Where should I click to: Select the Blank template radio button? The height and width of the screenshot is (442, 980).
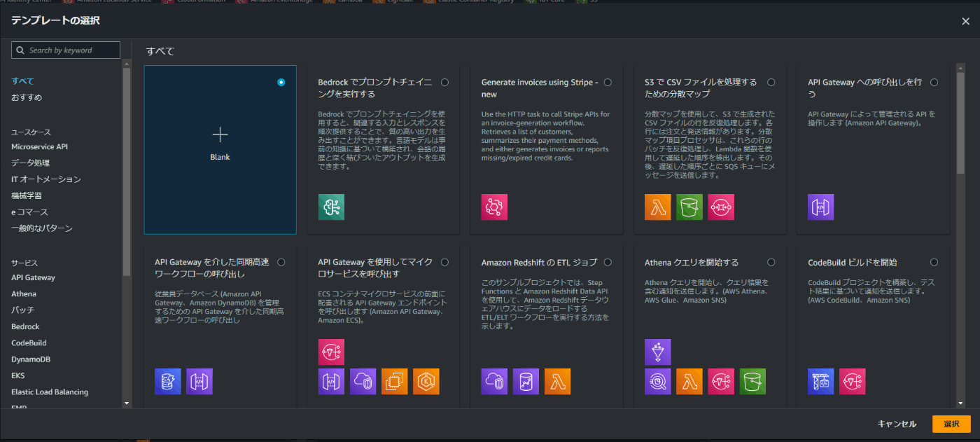click(281, 82)
